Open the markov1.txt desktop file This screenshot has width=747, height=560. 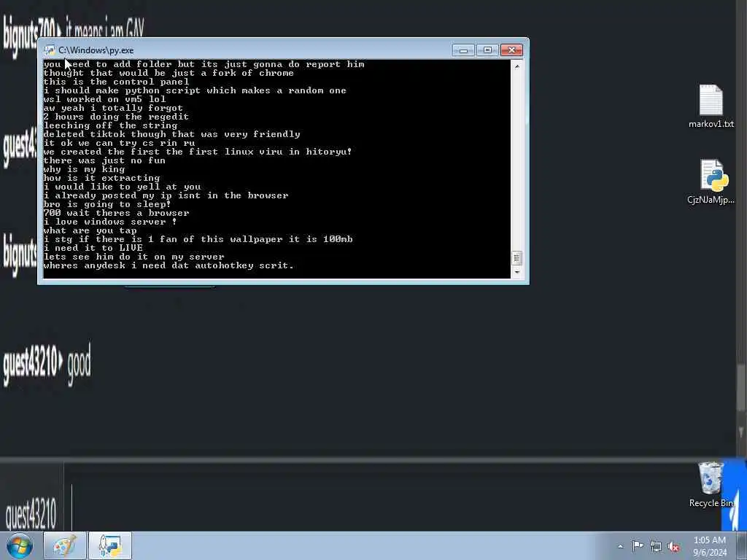711,106
